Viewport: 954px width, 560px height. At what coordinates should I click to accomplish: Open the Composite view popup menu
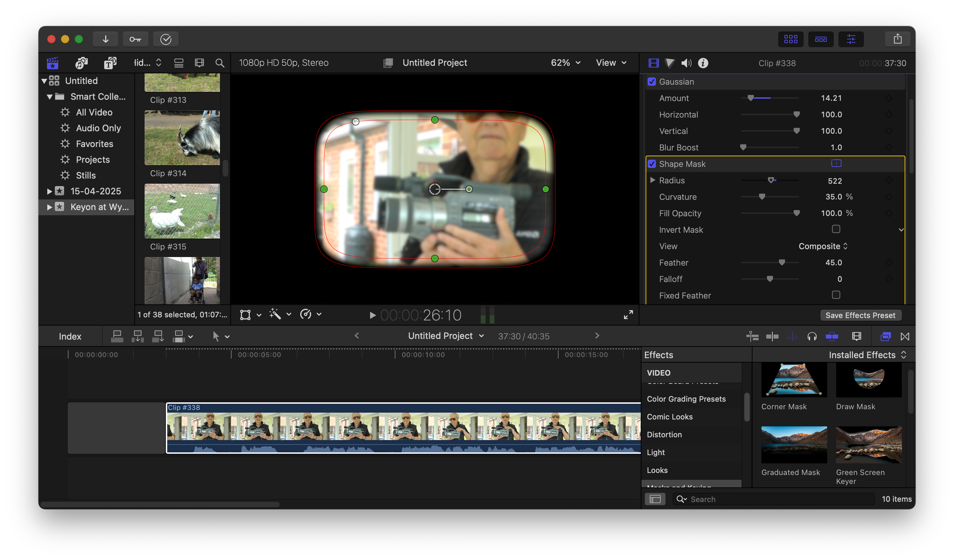click(823, 246)
